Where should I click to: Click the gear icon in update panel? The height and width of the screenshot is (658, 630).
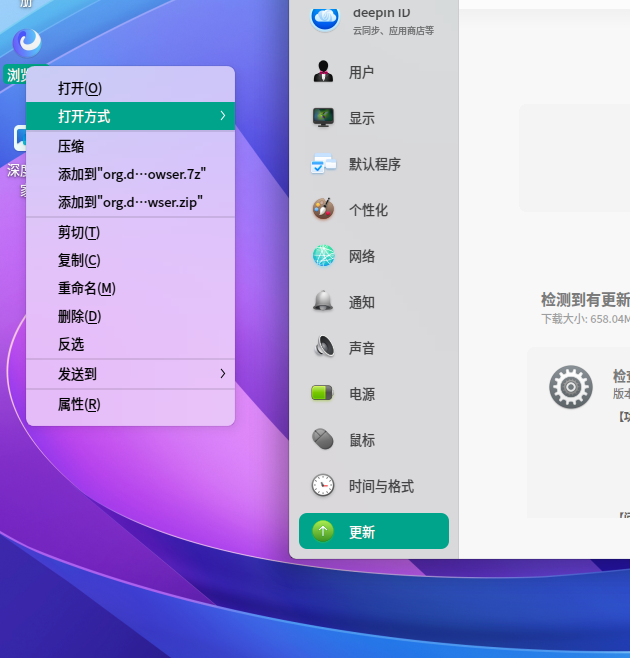click(x=571, y=387)
